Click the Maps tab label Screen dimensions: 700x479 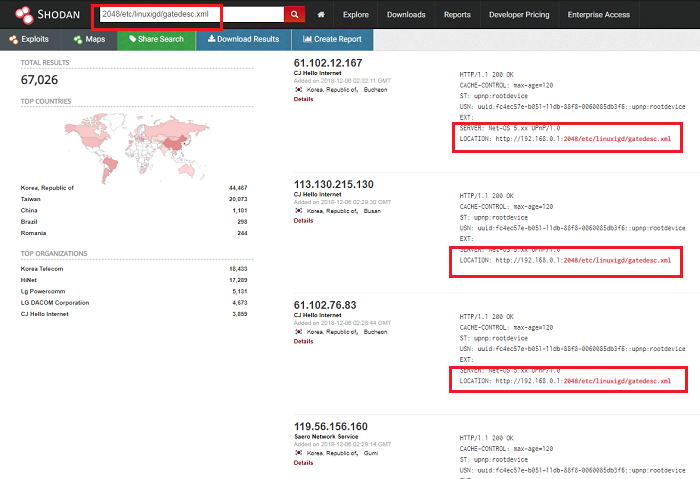click(95, 39)
